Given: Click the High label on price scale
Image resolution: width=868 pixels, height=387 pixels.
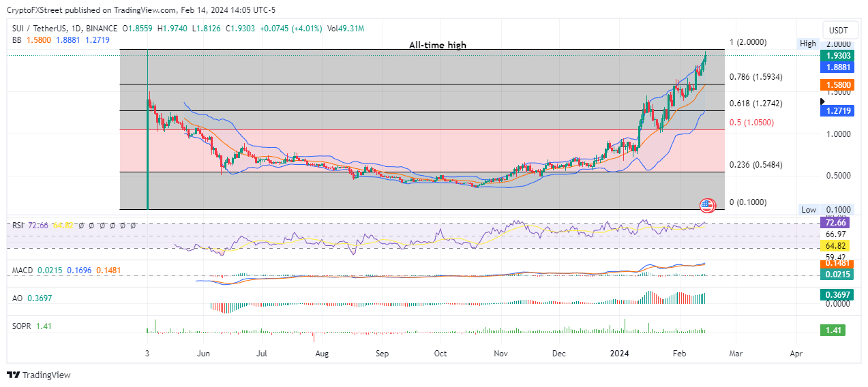Looking at the screenshot, I should coord(807,44).
